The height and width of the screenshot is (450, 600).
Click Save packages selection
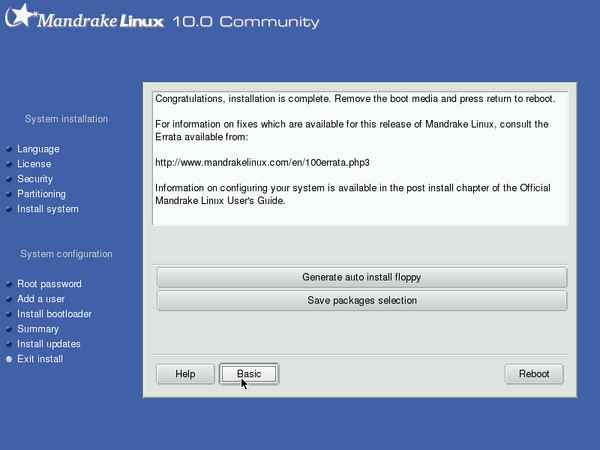click(362, 300)
